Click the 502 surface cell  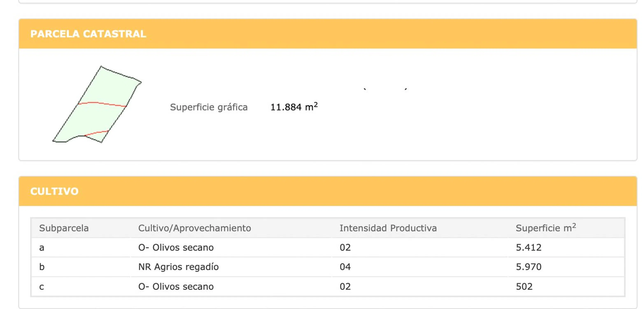point(524,287)
